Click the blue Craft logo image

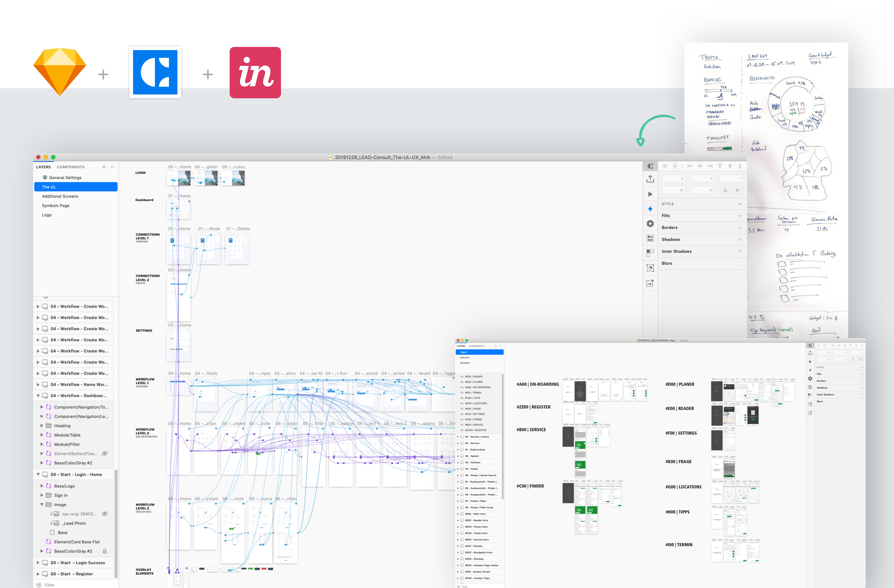click(x=155, y=72)
